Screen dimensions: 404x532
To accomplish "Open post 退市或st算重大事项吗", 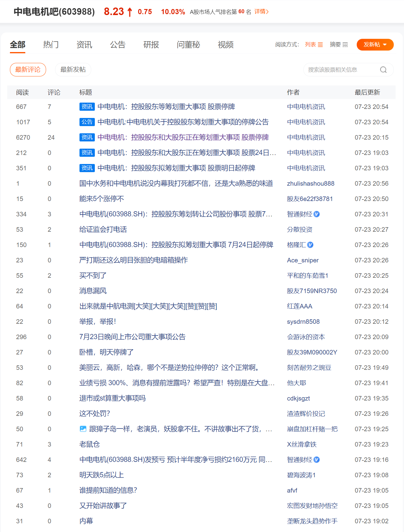I will tap(113, 398).
